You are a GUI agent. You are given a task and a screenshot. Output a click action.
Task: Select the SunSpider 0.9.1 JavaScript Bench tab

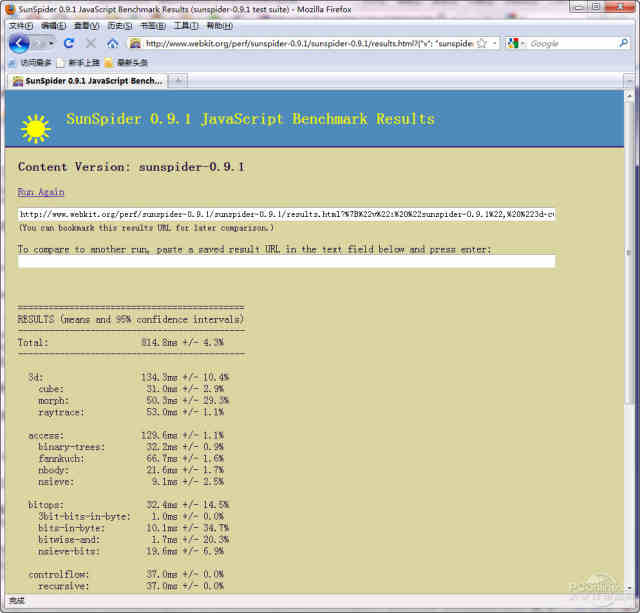(x=87, y=81)
